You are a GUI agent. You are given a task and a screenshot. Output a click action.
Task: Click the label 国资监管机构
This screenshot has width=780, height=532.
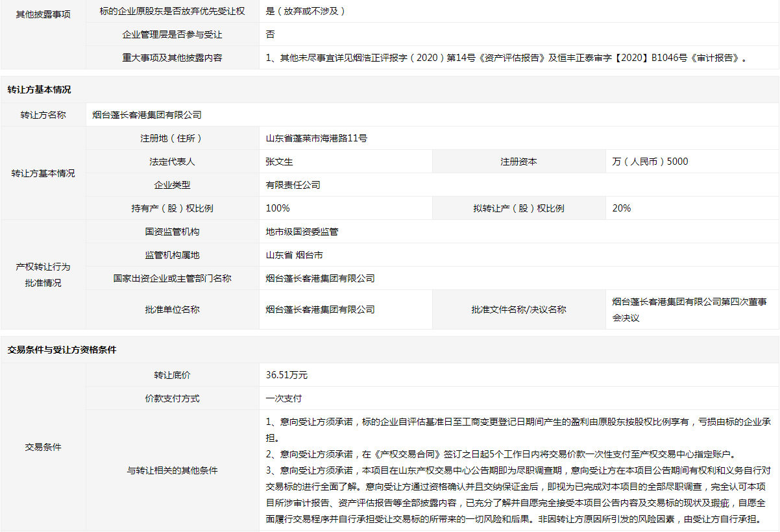pyautogui.click(x=172, y=232)
